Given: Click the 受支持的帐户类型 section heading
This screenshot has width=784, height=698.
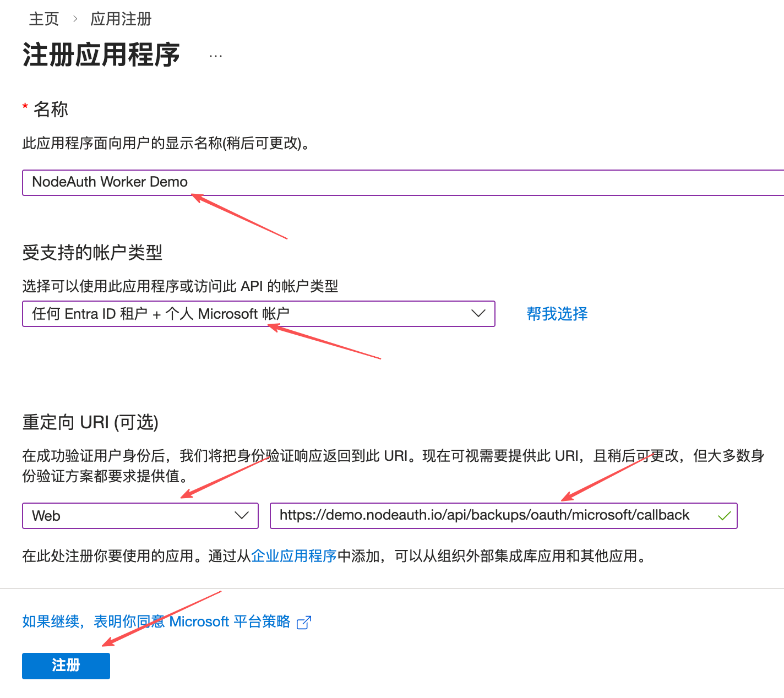Looking at the screenshot, I should 92,253.
